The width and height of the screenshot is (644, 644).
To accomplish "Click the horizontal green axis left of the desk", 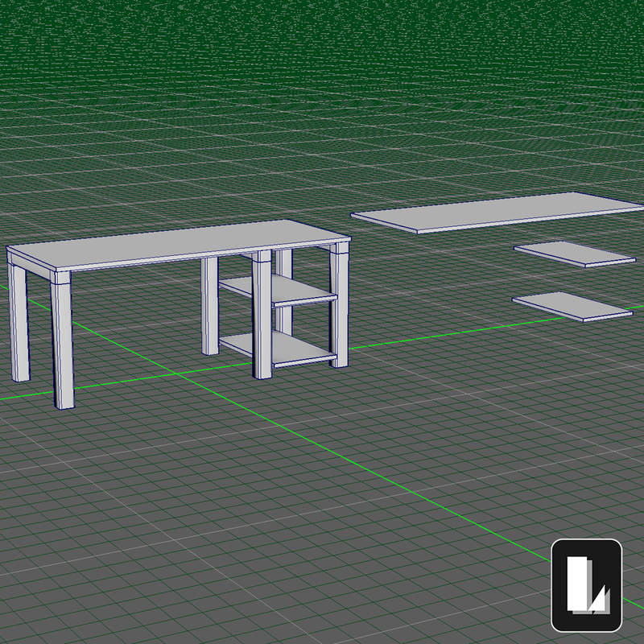I will click(24, 397).
